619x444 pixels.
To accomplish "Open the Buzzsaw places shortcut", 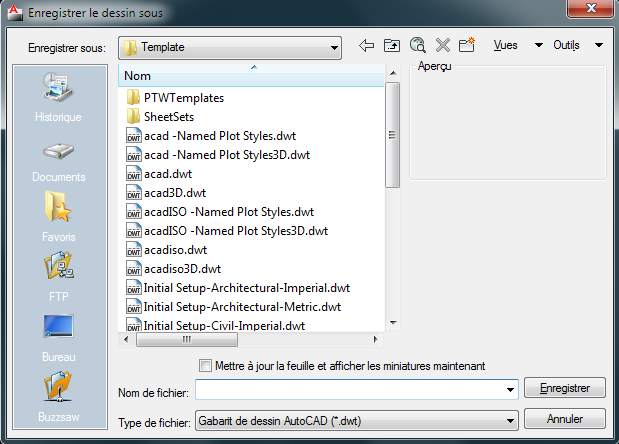I will 58,397.
